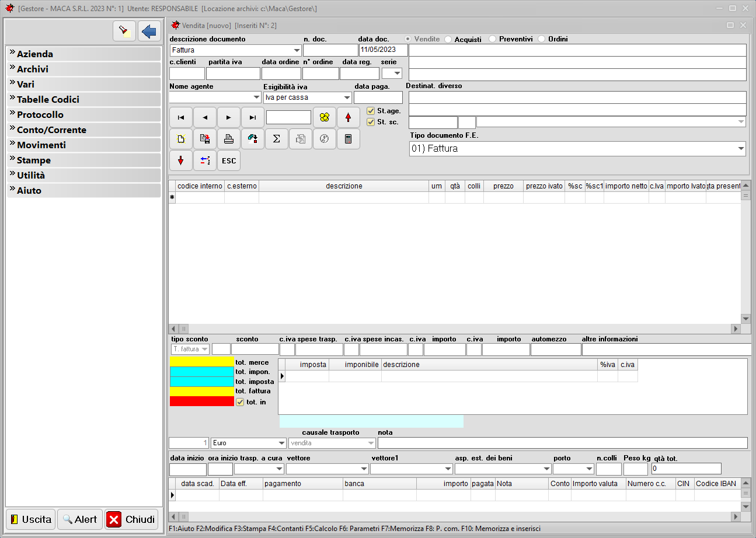
Task: Click the sigma totals button
Action: (x=277, y=139)
